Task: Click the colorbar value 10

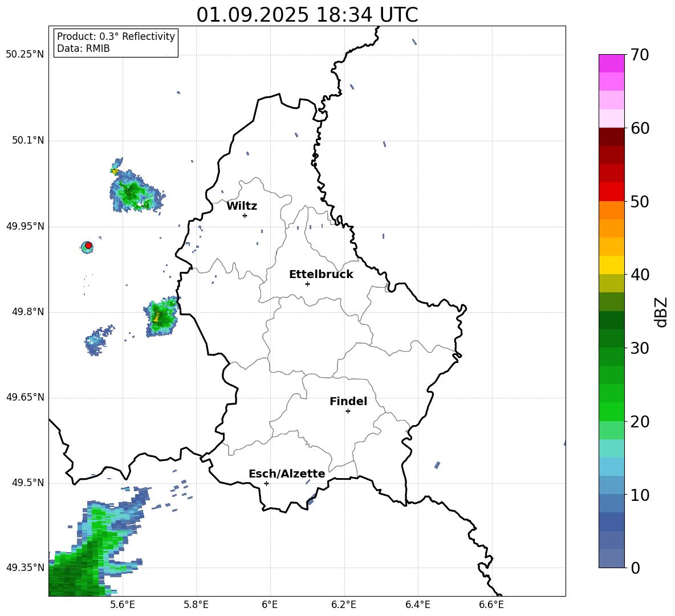Action: click(x=640, y=495)
